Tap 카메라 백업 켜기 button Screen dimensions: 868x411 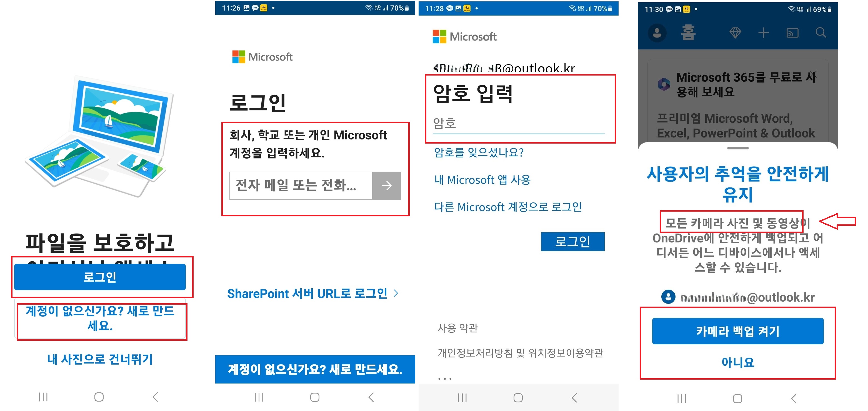738,331
